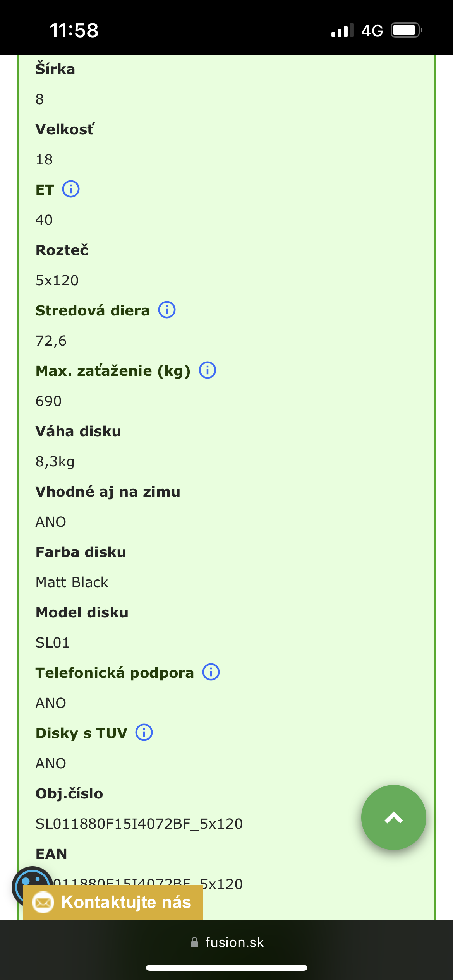
Task: Tap the 11:58 clock in the status bar
Action: coord(74,30)
